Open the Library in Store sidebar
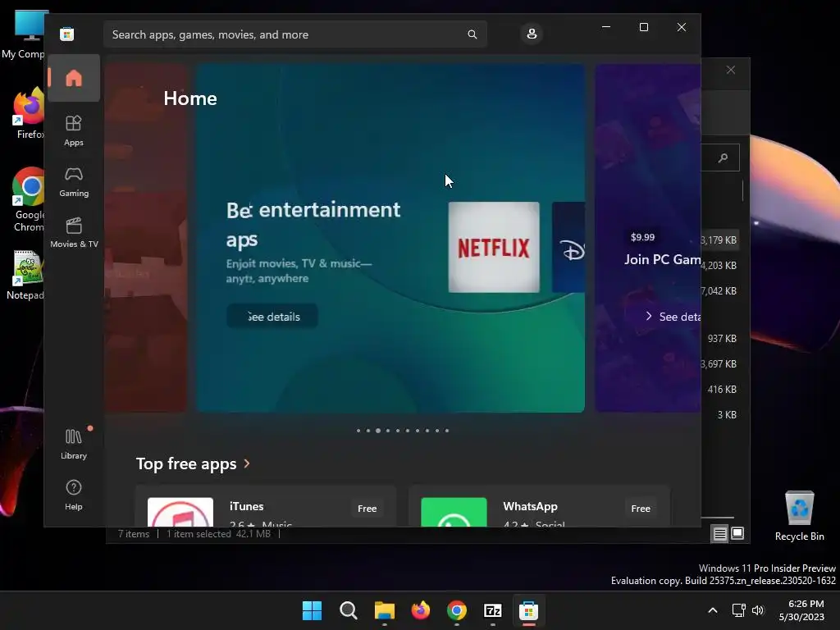The height and width of the screenshot is (630, 840). pyautogui.click(x=73, y=444)
